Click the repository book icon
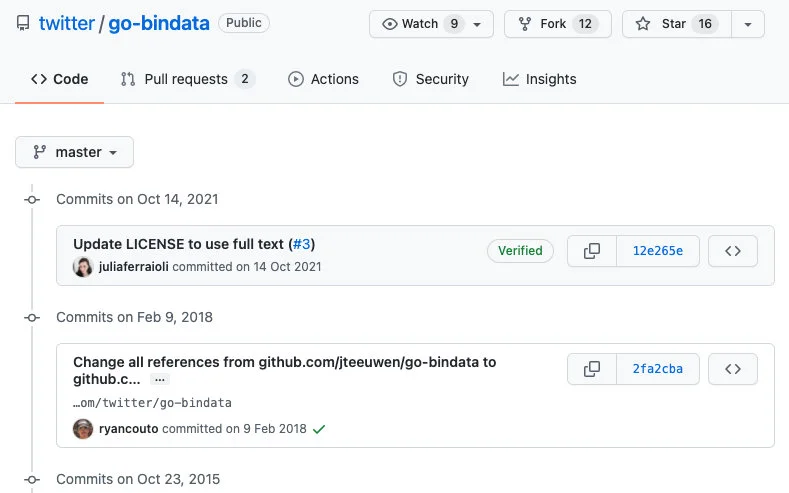The height and width of the screenshot is (493, 789). click(23, 24)
